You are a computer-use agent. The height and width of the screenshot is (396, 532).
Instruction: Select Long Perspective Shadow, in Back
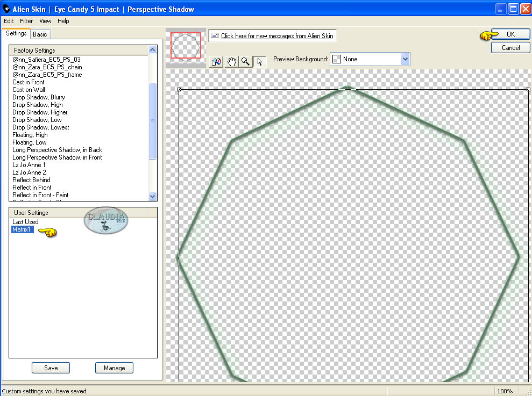pyautogui.click(x=58, y=150)
